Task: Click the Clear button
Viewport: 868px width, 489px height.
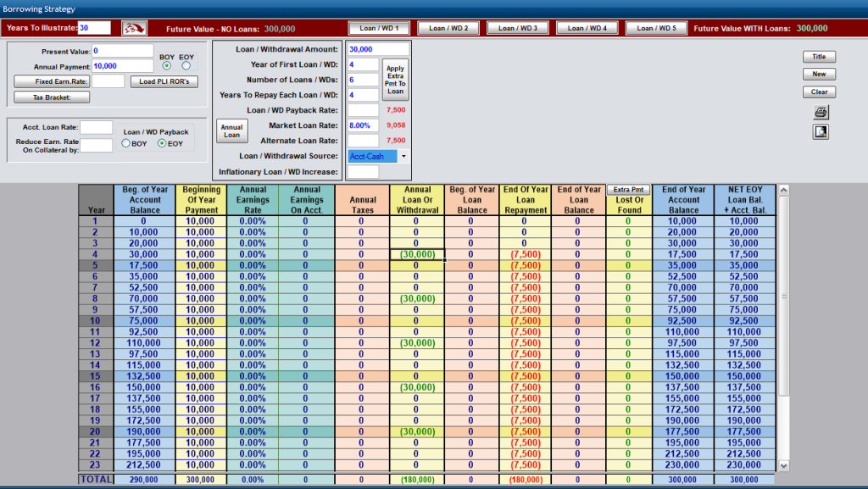Action: pyautogui.click(x=820, y=92)
